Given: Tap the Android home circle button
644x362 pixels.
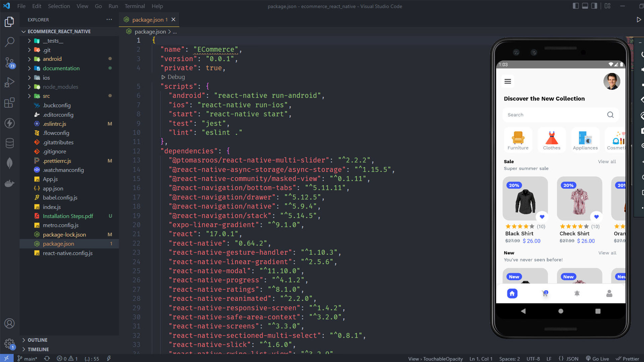Looking at the screenshot, I should [560, 311].
